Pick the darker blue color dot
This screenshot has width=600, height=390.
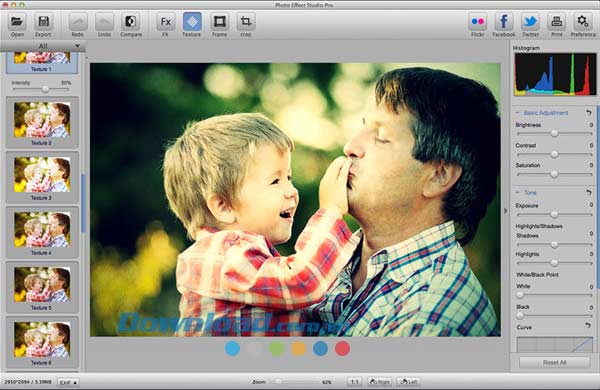click(x=320, y=349)
